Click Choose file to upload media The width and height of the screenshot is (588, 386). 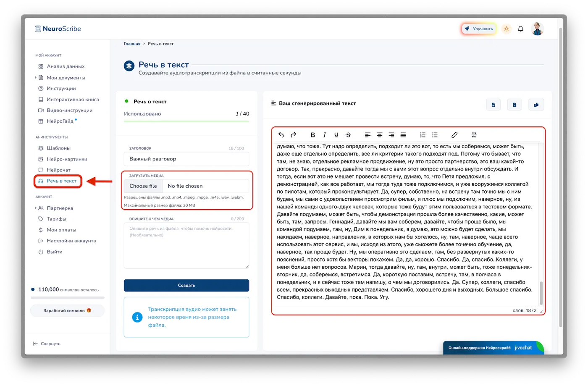click(143, 186)
